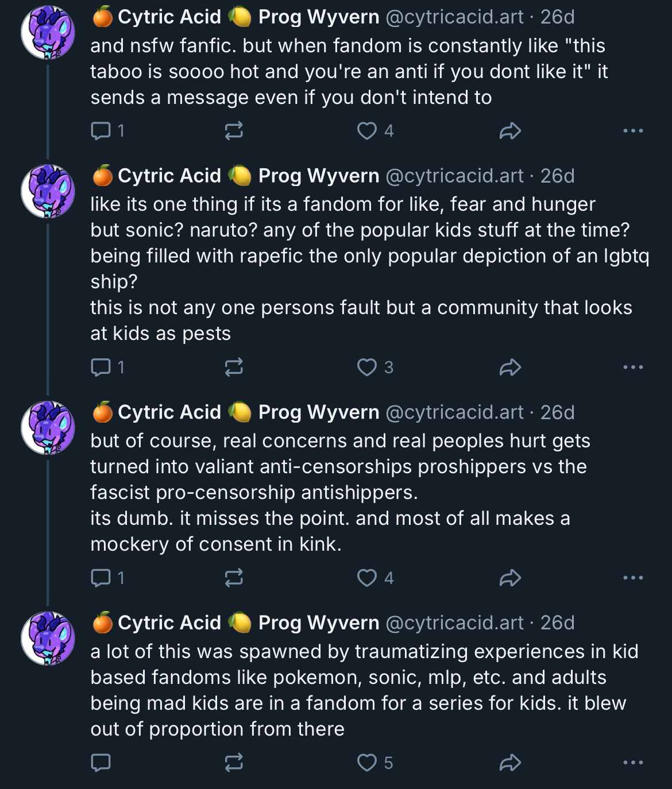Open three-dot menu on "kids as pests" post
The height and width of the screenshot is (789, 672).
(x=633, y=367)
